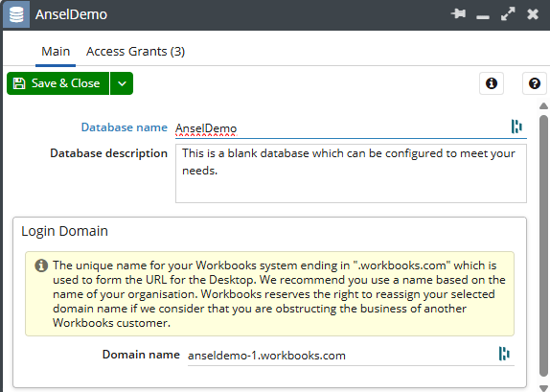The width and height of the screenshot is (550, 392).
Task: Click into the Database description text area
Action: point(351,173)
